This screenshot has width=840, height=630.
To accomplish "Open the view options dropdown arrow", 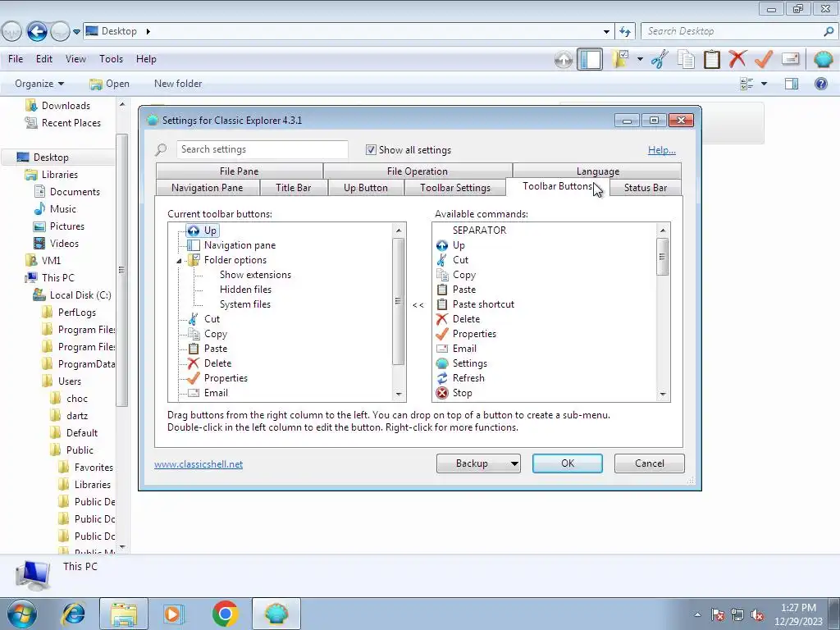I will point(764,84).
